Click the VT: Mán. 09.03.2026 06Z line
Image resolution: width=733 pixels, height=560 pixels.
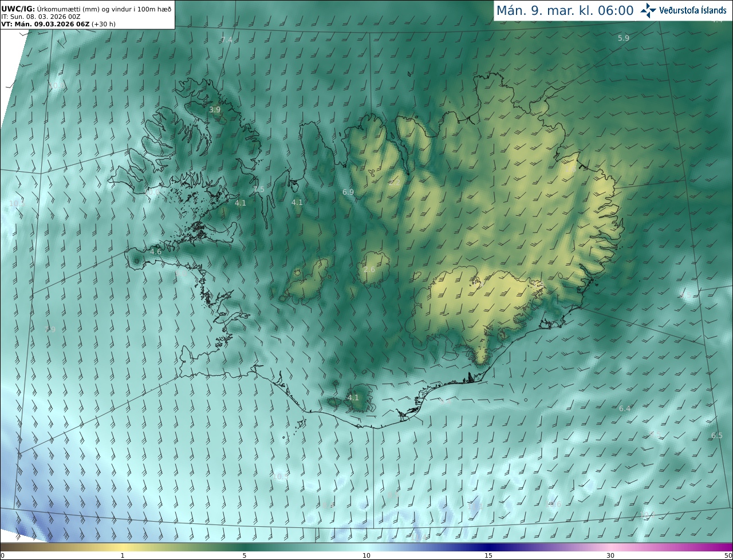pyautogui.click(x=58, y=24)
